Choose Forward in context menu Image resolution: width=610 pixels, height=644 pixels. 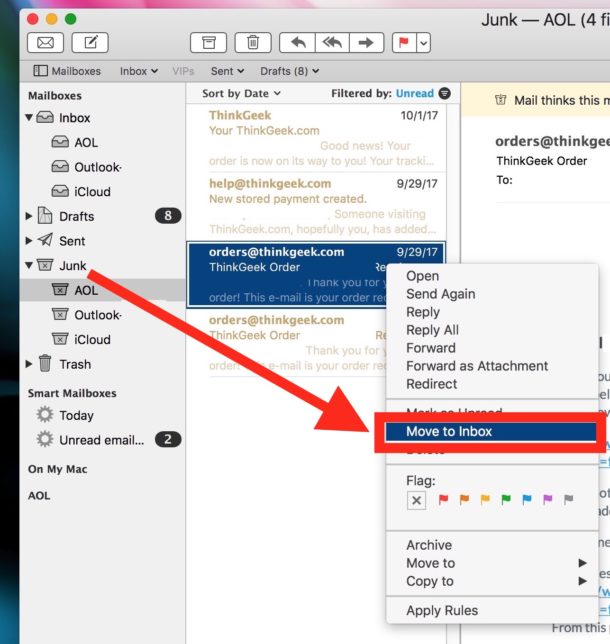(x=492, y=348)
